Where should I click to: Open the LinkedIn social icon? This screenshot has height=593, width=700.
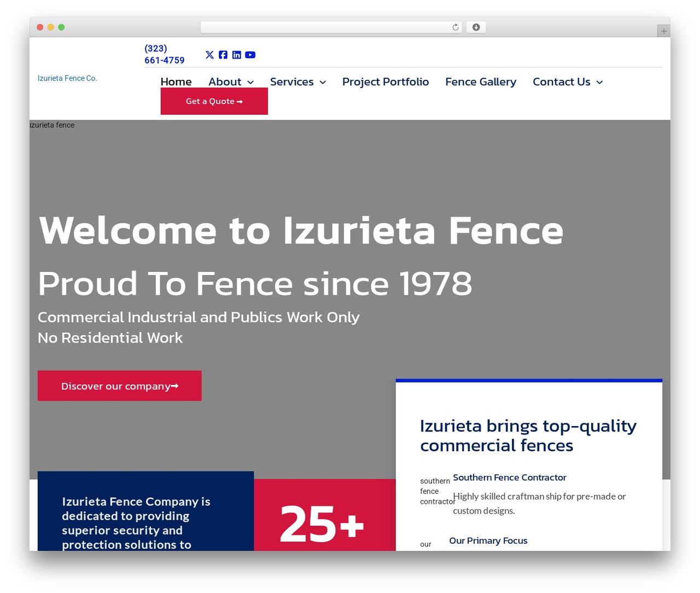click(x=236, y=55)
